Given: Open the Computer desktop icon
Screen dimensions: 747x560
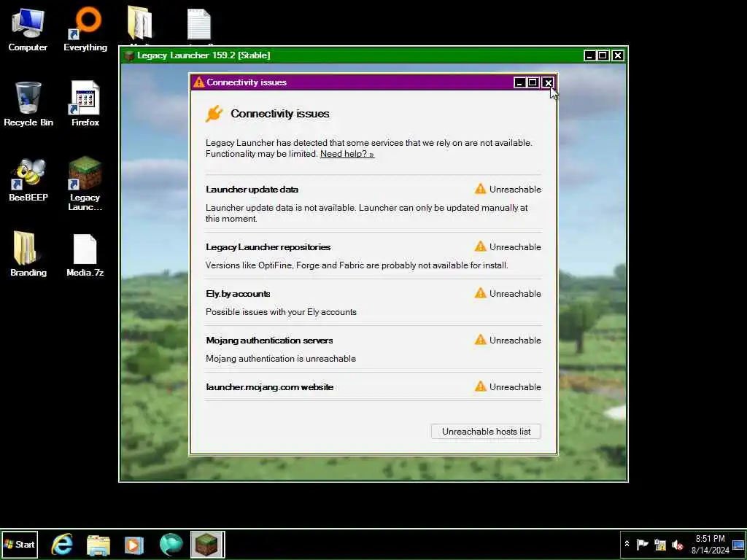Looking at the screenshot, I should [x=28, y=30].
